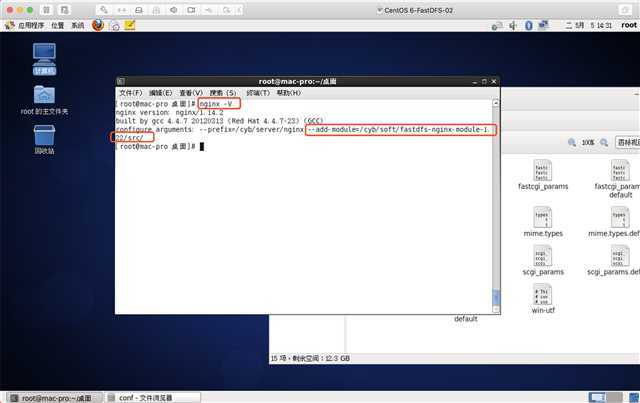Open terminal 搜索(S) menu
The width and height of the screenshot is (640, 403).
click(223, 93)
